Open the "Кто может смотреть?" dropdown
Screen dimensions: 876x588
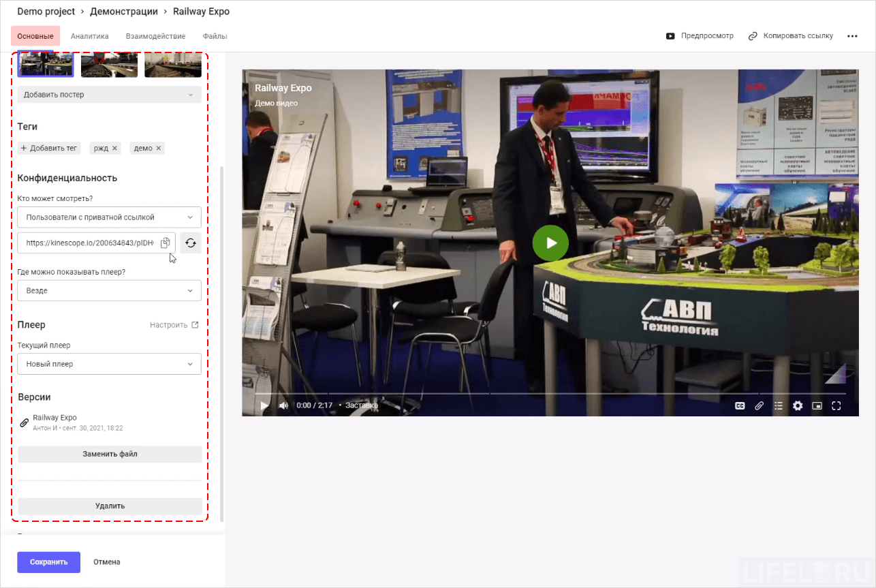[x=109, y=217]
